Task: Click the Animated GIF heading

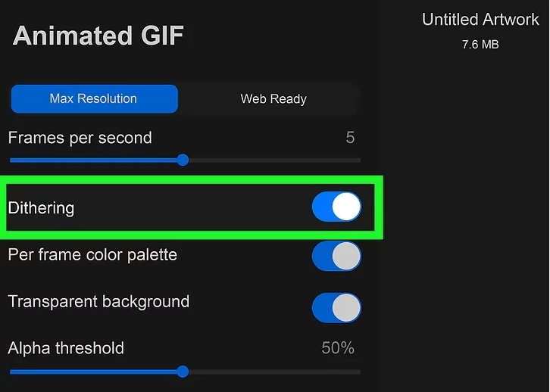Action: click(x=98, y=36)
